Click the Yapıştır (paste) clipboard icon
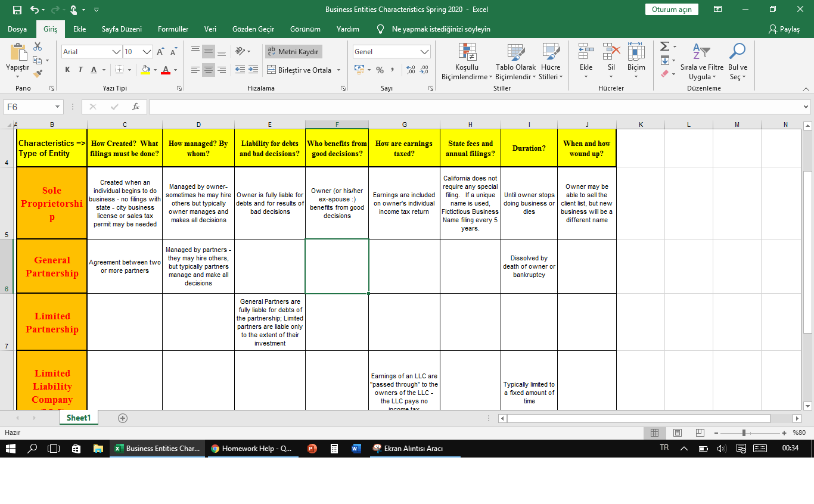Image resolution: width=814 pixels, height=504 pixels. click(x=17, y=53)
